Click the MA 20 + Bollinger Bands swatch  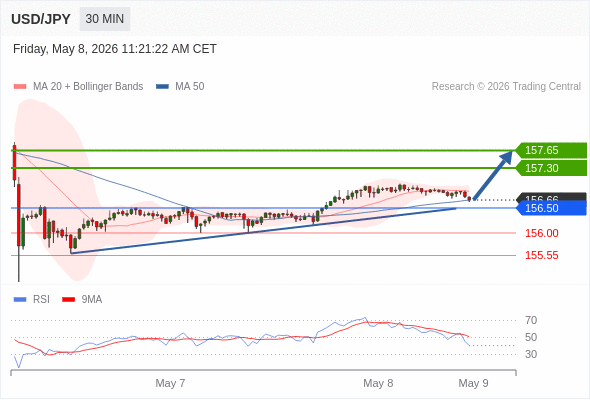20,87
